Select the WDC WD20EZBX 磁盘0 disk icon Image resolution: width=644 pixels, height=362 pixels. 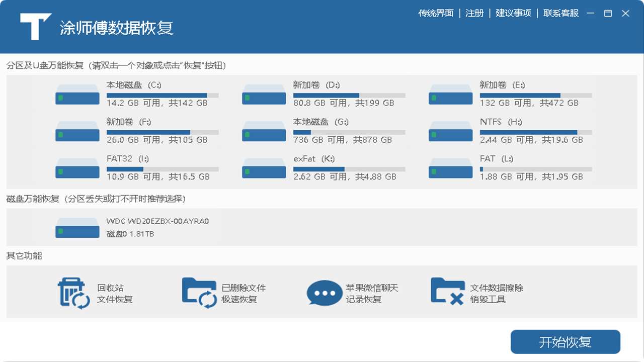click(x=77, y=228)
